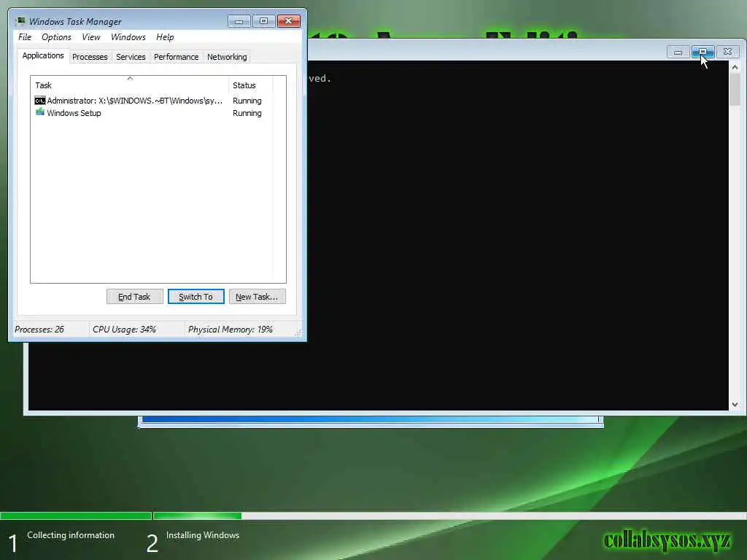Click the End Task button

[x=134, y=297]
